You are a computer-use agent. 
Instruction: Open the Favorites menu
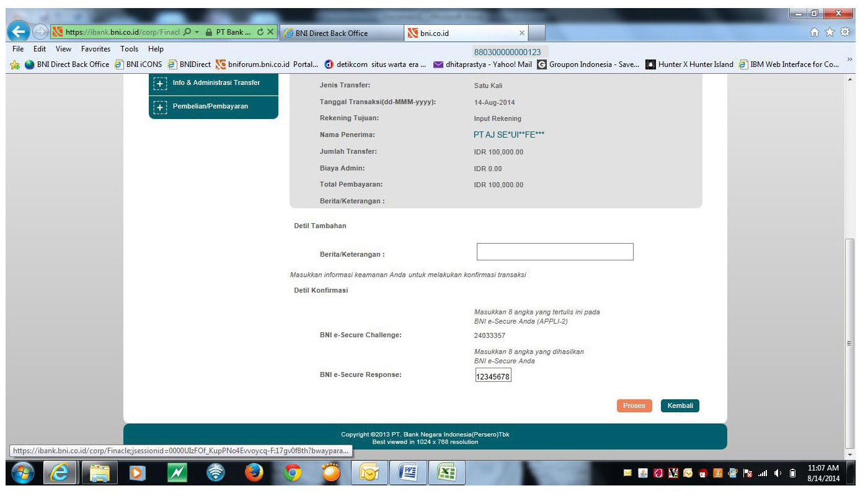95,49
